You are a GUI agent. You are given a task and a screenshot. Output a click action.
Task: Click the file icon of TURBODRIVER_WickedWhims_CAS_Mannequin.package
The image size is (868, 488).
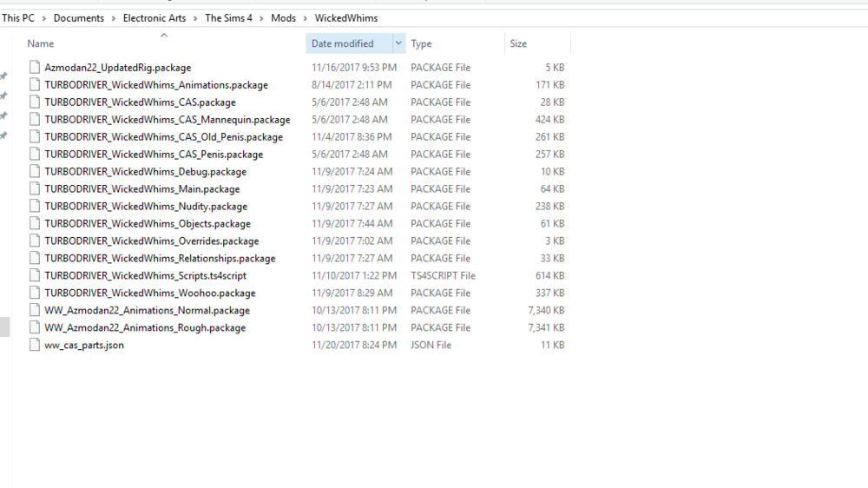click(35, 120)
